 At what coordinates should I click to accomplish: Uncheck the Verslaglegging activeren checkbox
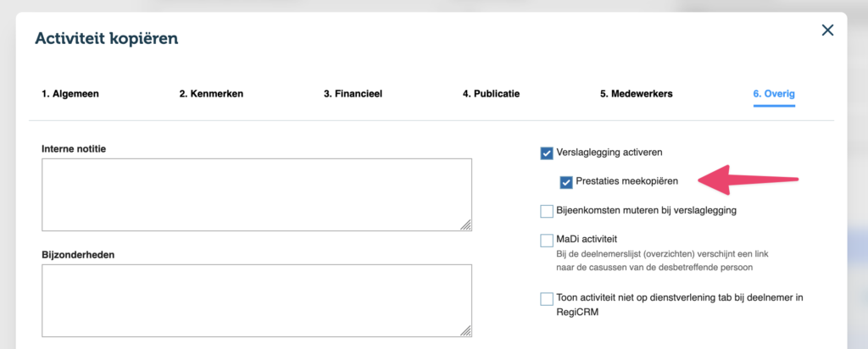click(x=547, y=153)
